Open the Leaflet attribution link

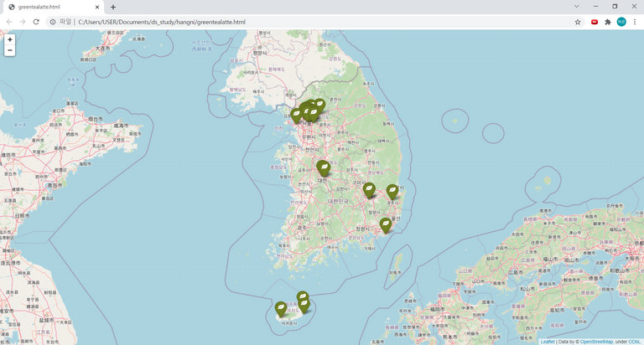(548, 342)
